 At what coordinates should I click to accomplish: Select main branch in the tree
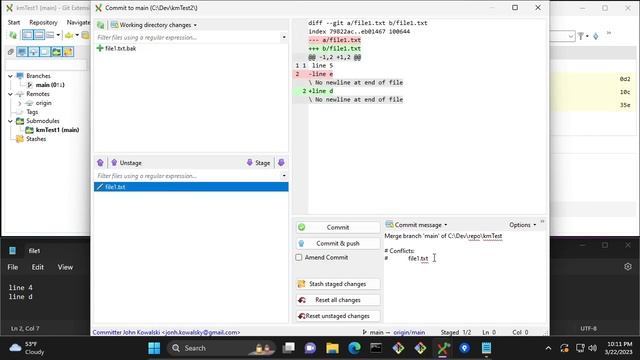50,85
